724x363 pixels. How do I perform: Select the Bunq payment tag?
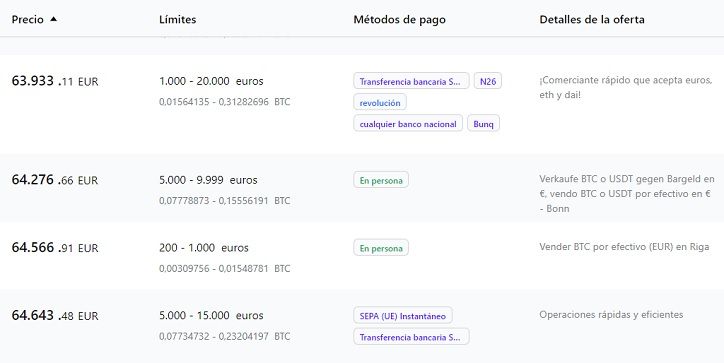point(483,124)
